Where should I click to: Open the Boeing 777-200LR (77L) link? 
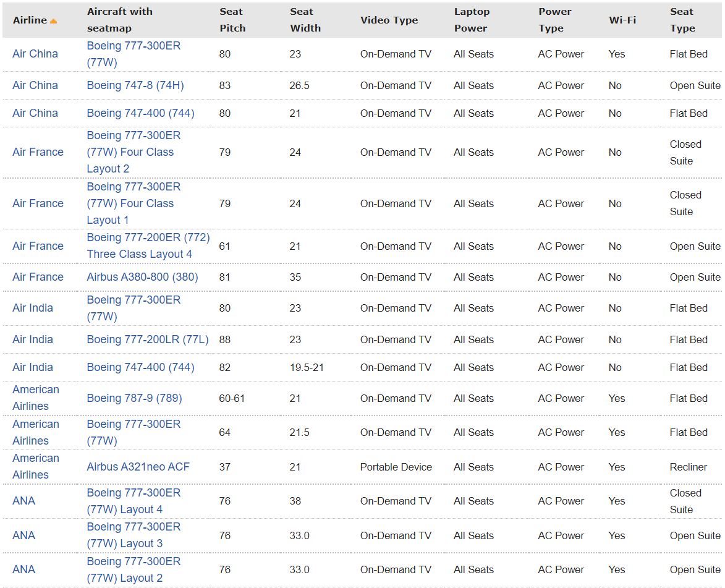tap(147, 339)
